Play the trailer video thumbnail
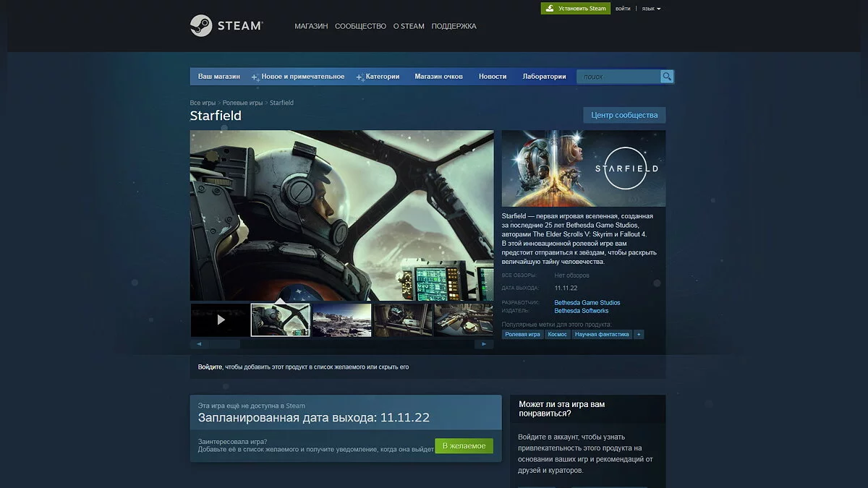868x488 pixels. (x=220, y=320)
